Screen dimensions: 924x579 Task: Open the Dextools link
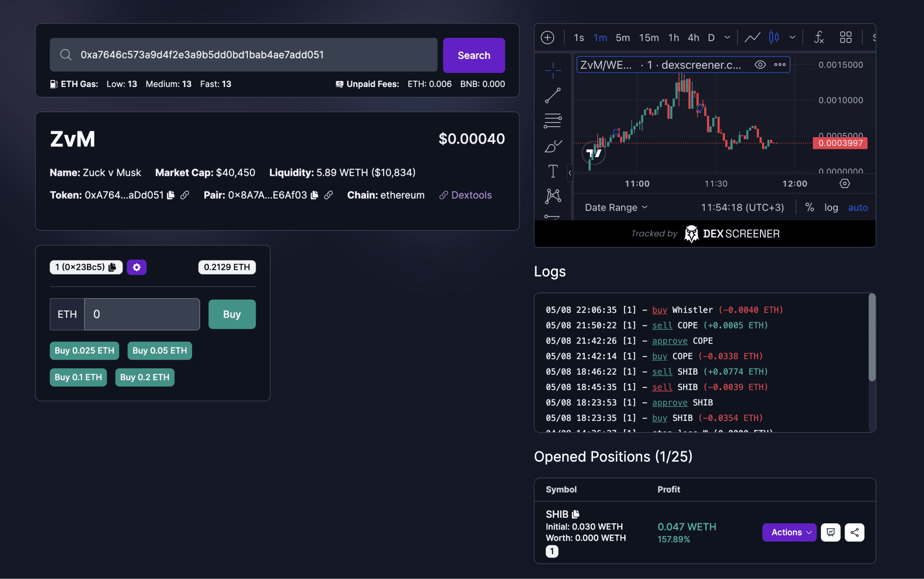pos(466,195)
